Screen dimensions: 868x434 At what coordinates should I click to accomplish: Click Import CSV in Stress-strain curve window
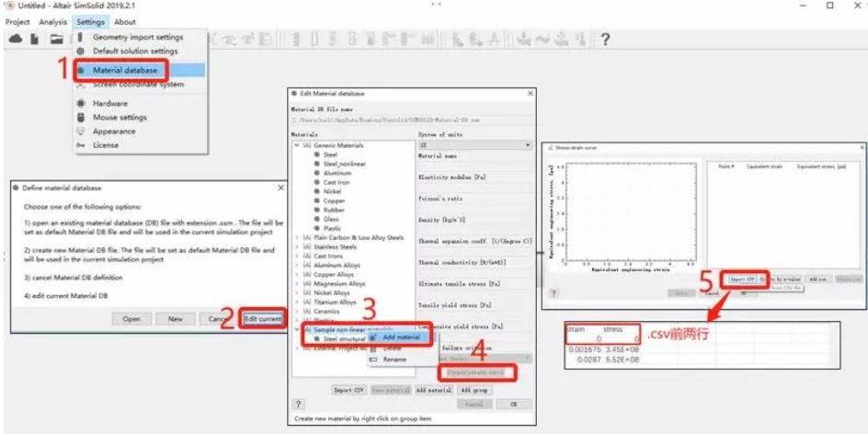[742, 279]
